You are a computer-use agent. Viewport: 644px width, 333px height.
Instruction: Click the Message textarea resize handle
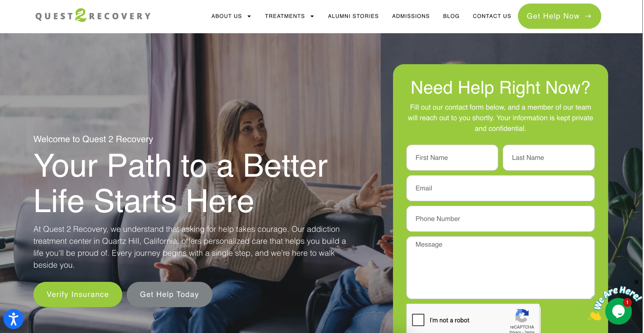(592, 297)
